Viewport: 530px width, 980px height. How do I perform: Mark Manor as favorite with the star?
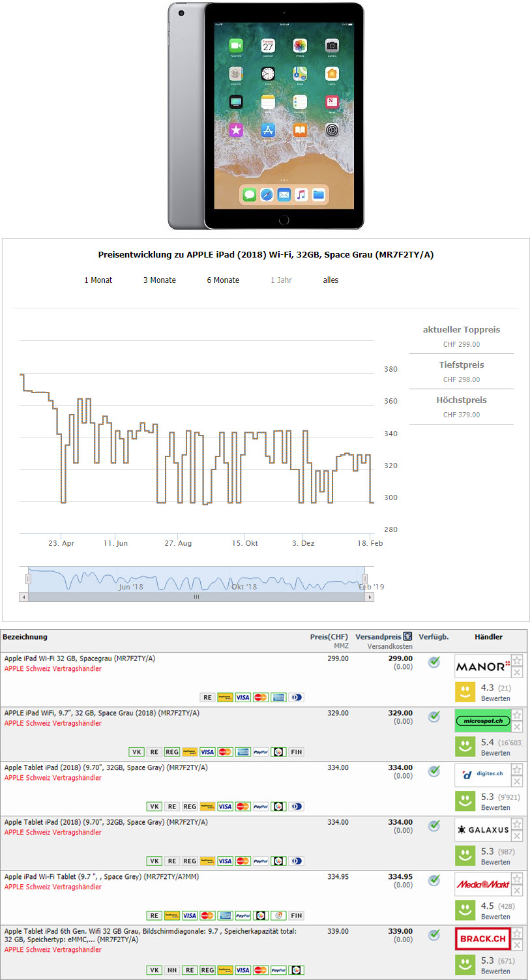517,661
